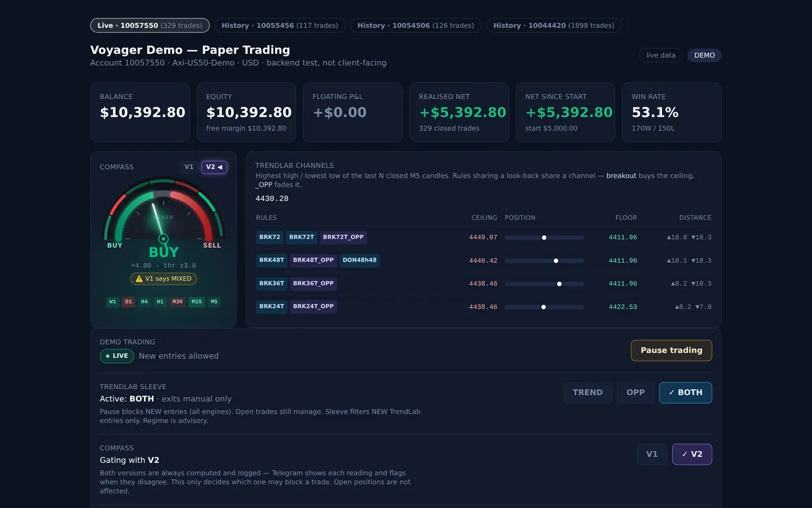812x508 pixels.
Task: Open History 10044420 with 1898 trades
Action: pyautogui.click(x=554, y=26)
